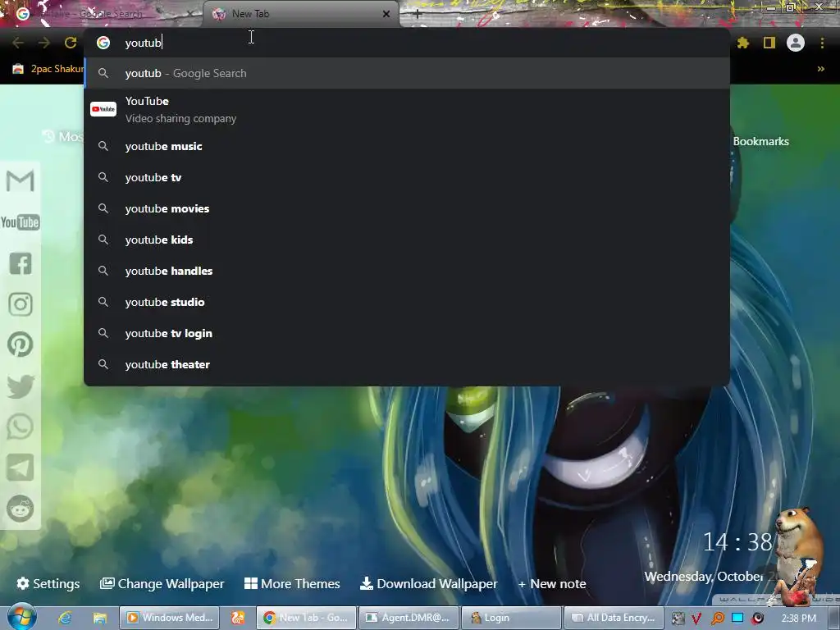Click More Themes
This screenshot has width=840, height=630.
click(x=292, y=583)
